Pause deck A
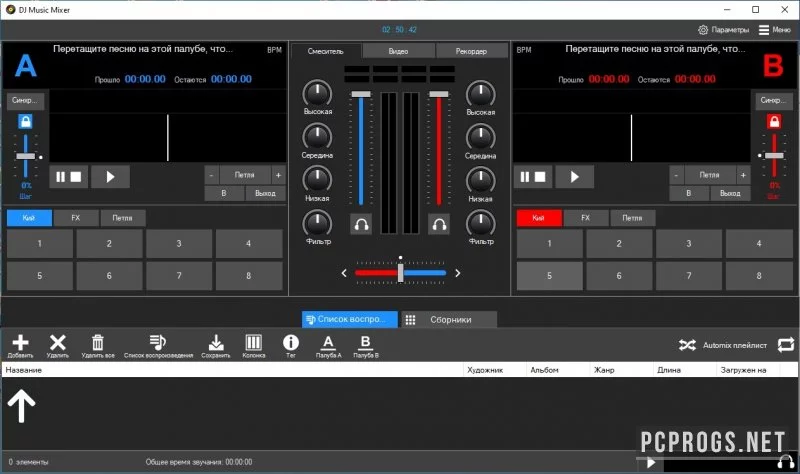 coord(60,177)
